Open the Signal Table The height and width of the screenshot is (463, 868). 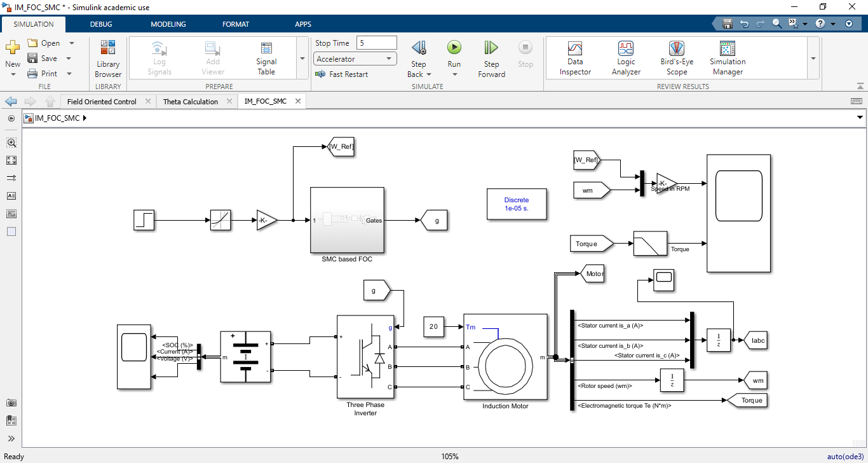(x=266, y=56)
